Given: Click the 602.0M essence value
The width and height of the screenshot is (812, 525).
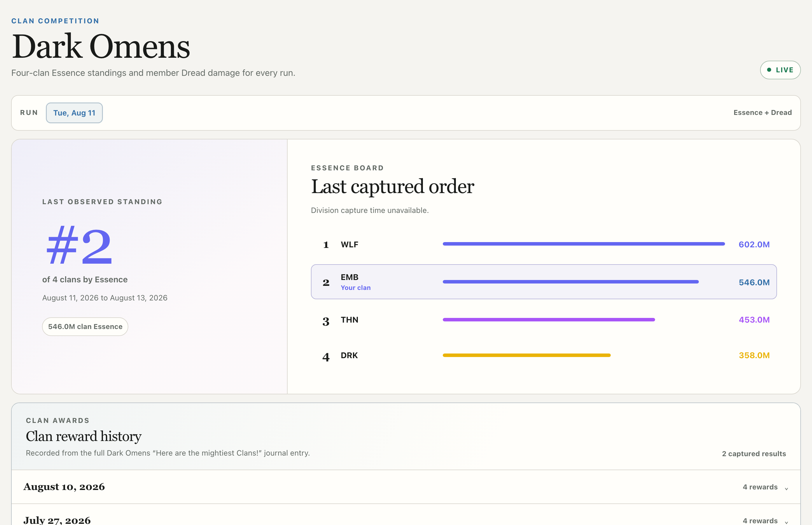Looking at the screenshot, I should coord(754,244).
